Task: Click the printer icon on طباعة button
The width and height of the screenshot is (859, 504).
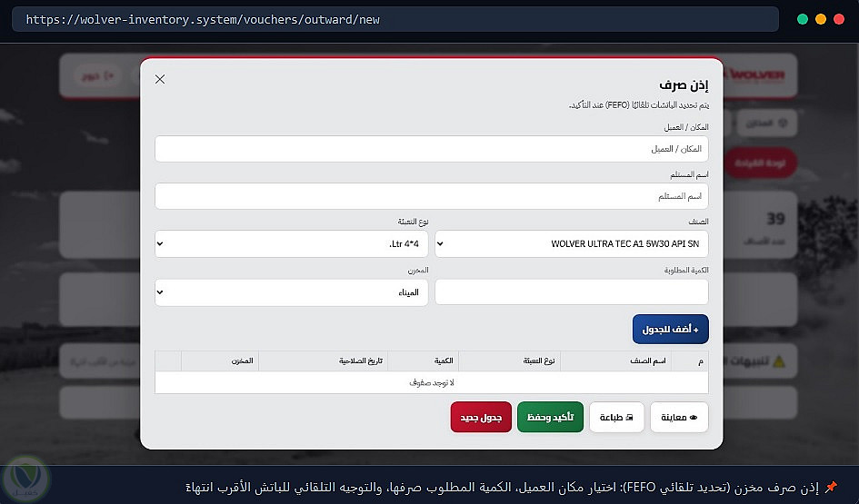Action: (x=629, y=418)
